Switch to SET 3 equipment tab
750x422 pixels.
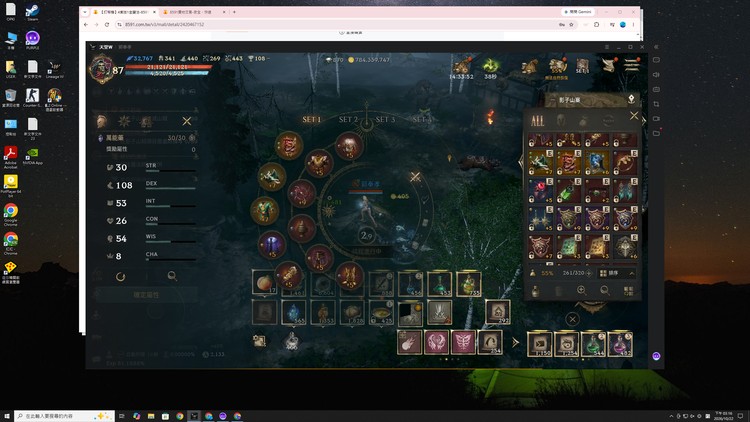point(385,119)
